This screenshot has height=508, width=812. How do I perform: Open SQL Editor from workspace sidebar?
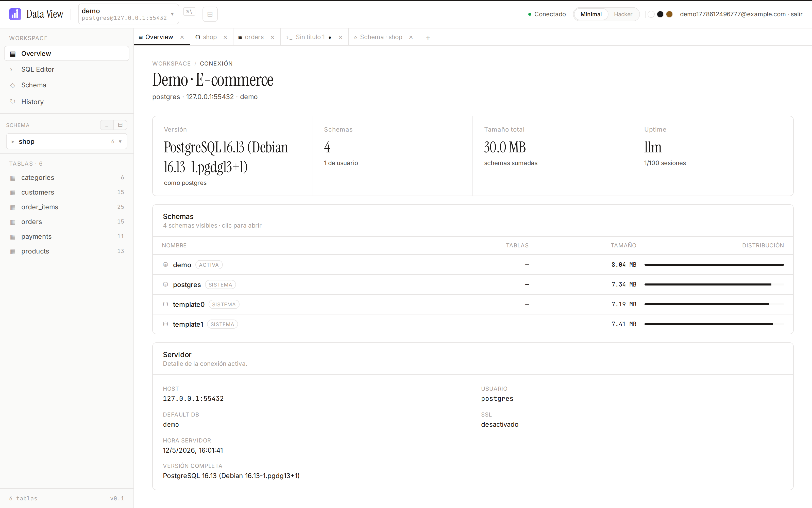click(67, 70)
